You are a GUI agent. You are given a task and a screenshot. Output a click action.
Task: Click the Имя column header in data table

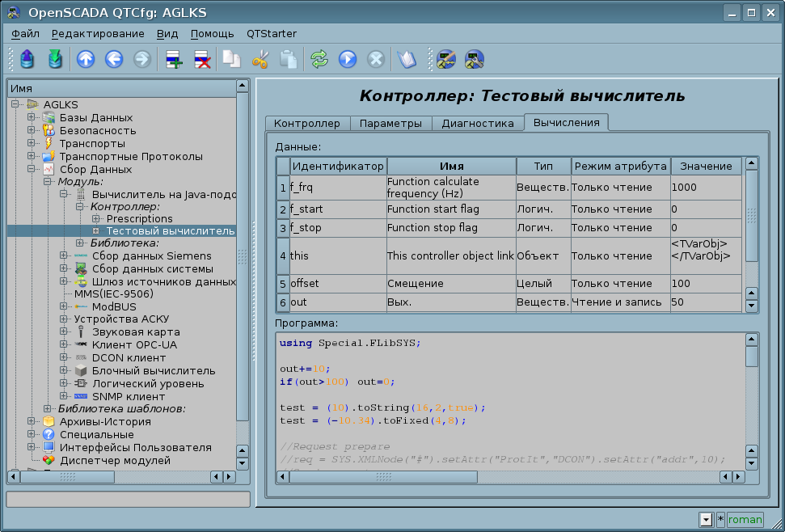pos(451,166)
